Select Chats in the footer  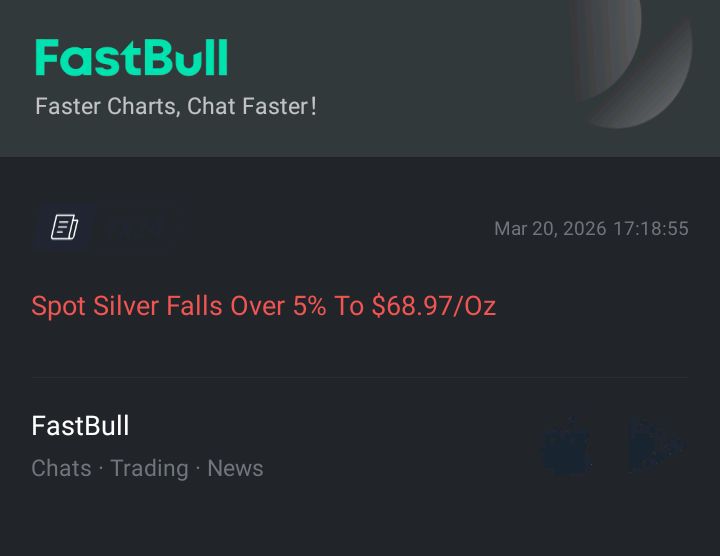61,468
